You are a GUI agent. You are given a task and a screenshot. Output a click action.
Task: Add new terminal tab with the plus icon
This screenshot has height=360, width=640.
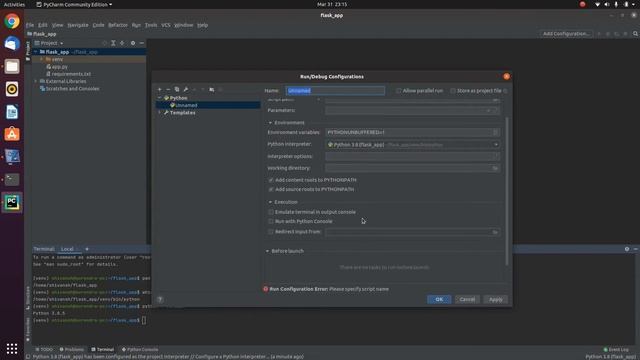click(x=87, y=249)
